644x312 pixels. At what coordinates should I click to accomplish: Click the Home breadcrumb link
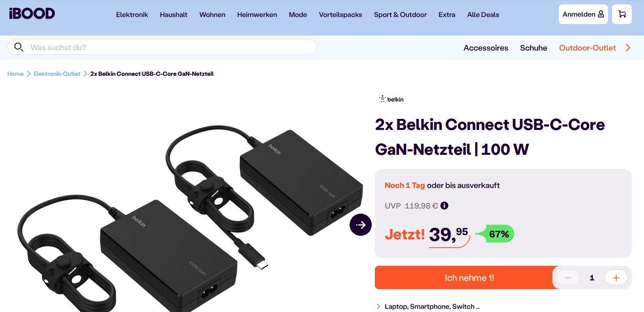point(15,74)
